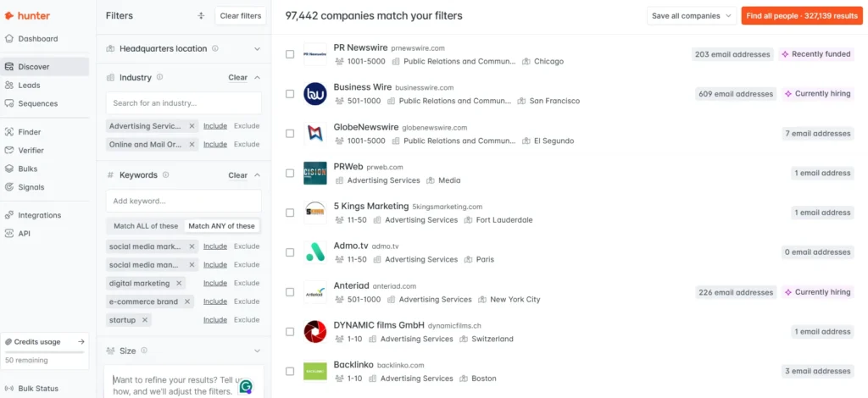Expand the Headquarters location filter
Viewport: 868px width, 398px height.
[x=257, y=48]
